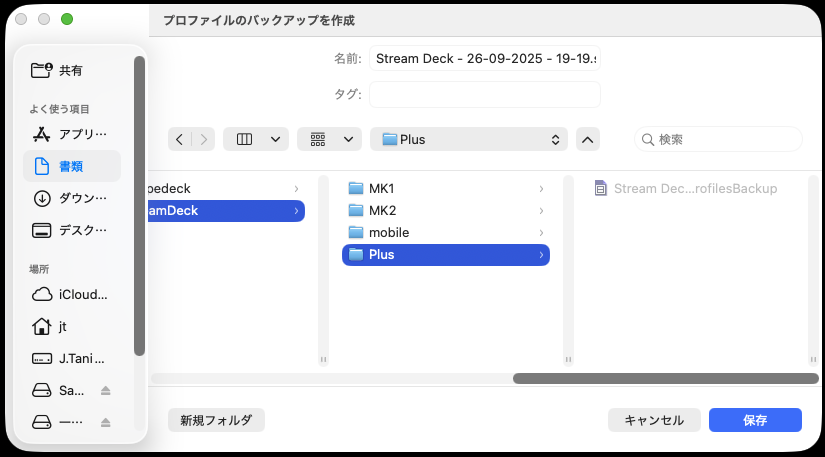Eject the Sa… drive

[x=105, y=391]
